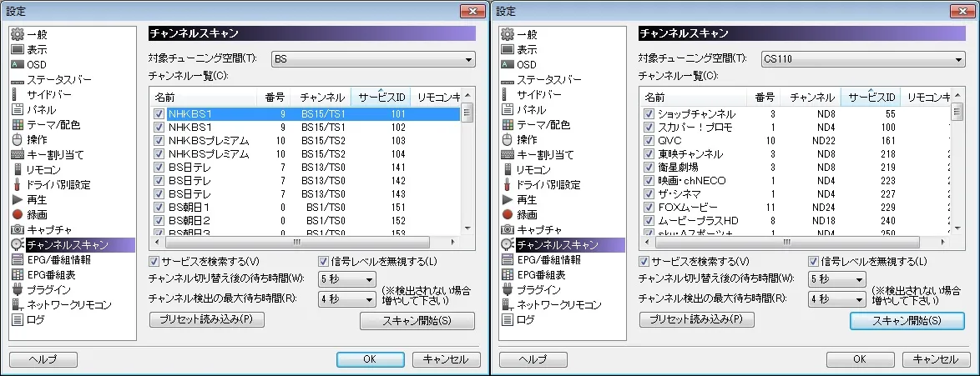
Task: Click スキャン開始(S) in left window
Action: coord(417,321)
